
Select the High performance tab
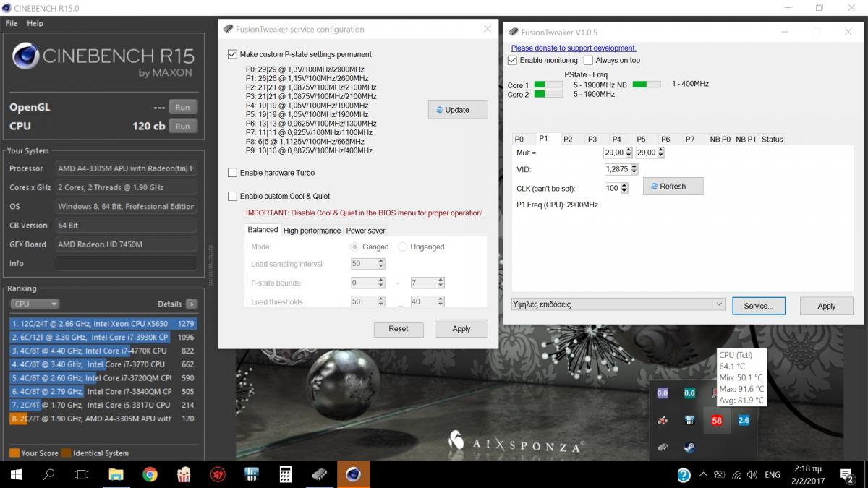pyautogui.click(x=312, y=231)
